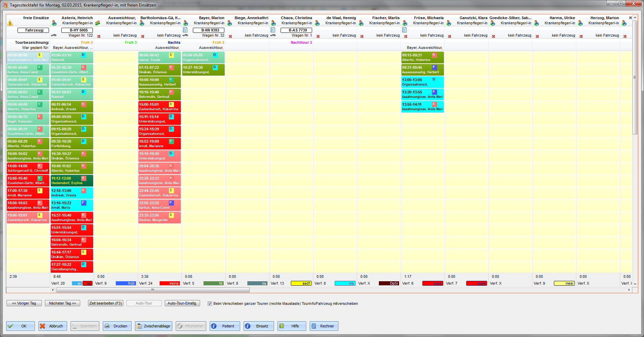The width and height of the screenshot is (644, 337).
Task: Go back with Voriger Tag button
Action: pos(24,303)
